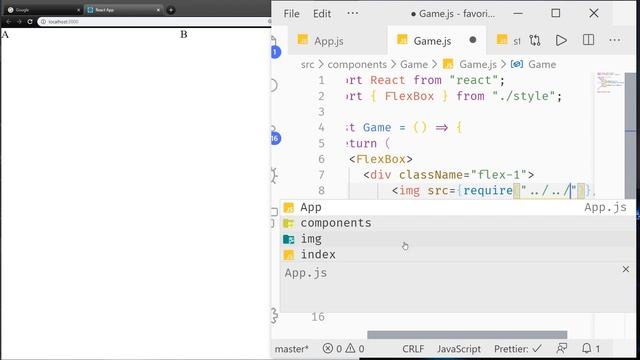Viewport: 640px width, 360px height.
Task: Click the JS file icon on App.js tab
Action: 302,40
